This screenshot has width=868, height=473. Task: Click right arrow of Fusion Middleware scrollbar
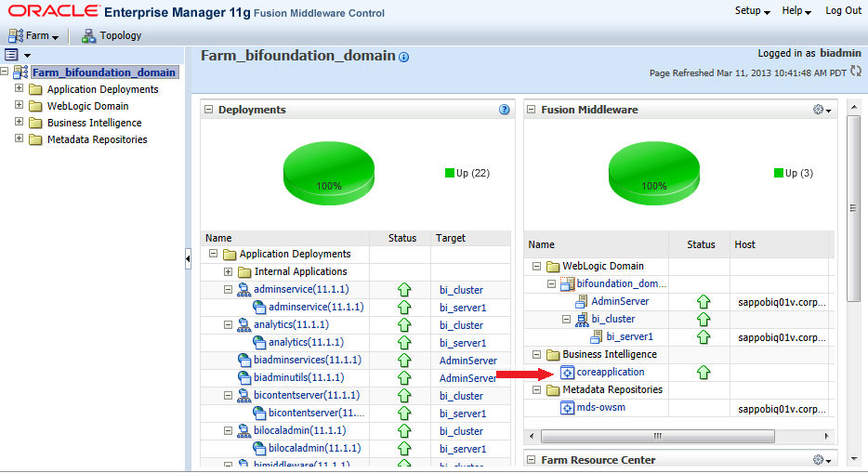826,436
